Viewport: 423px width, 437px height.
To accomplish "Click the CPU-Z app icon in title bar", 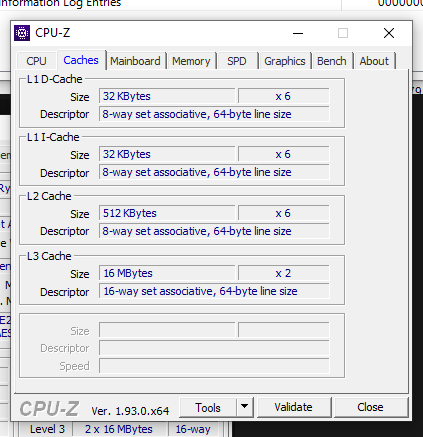I will 22,33.
